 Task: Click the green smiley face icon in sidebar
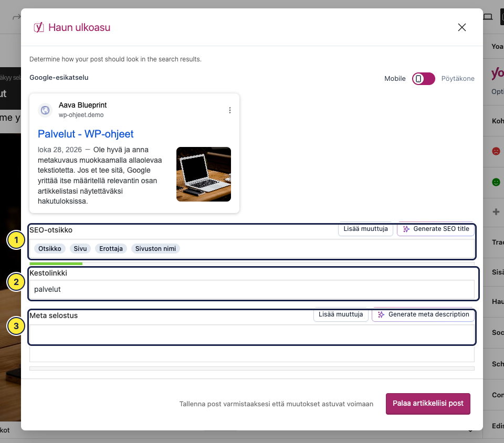tap(496, 182)
